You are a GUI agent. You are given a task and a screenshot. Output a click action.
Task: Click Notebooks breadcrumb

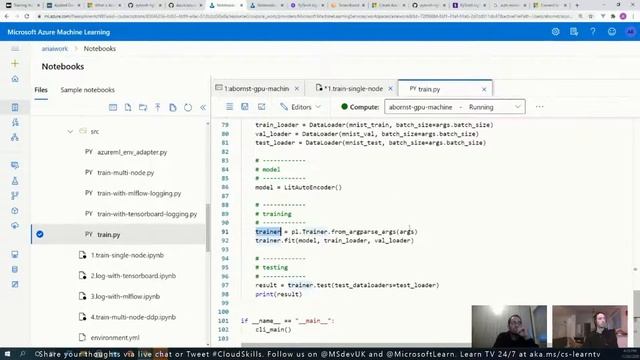click(x=100, y=49)
